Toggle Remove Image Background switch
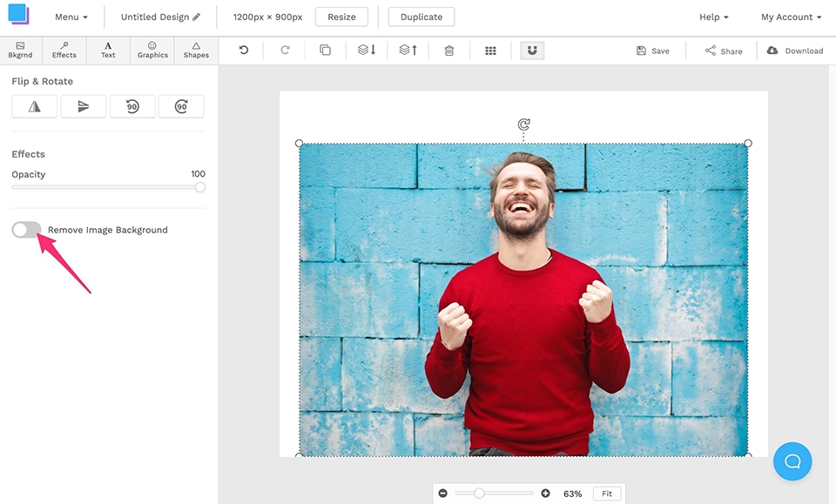The width and height of the screenshot is (836, 504). click(26, 230)
